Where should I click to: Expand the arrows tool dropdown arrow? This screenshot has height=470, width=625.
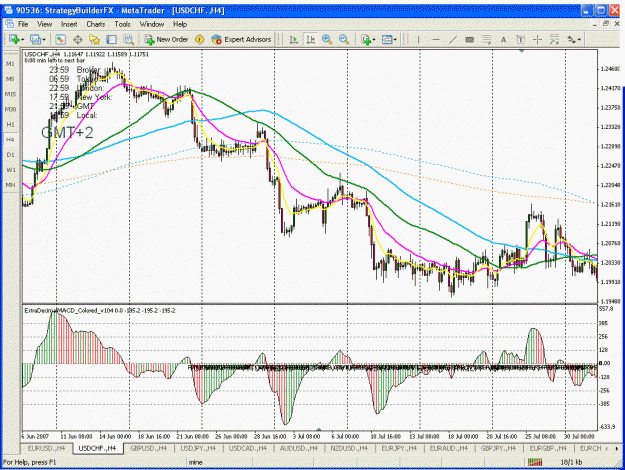tap(579, 39)
